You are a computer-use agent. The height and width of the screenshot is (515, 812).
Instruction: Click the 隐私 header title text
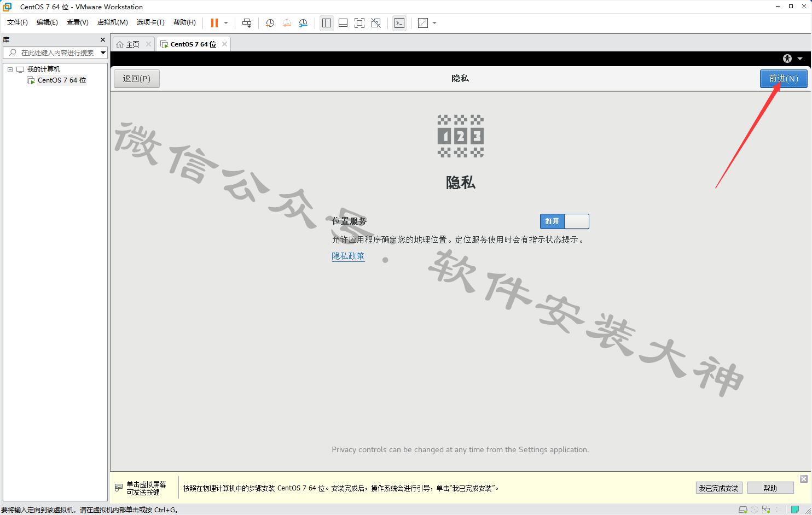point(460,79)
